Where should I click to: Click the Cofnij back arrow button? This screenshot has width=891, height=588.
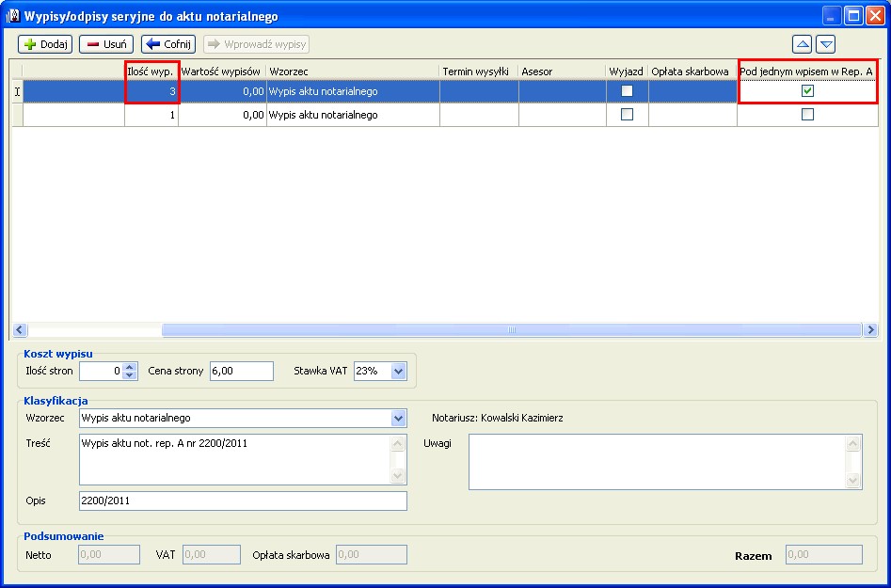tap(168, 44)
